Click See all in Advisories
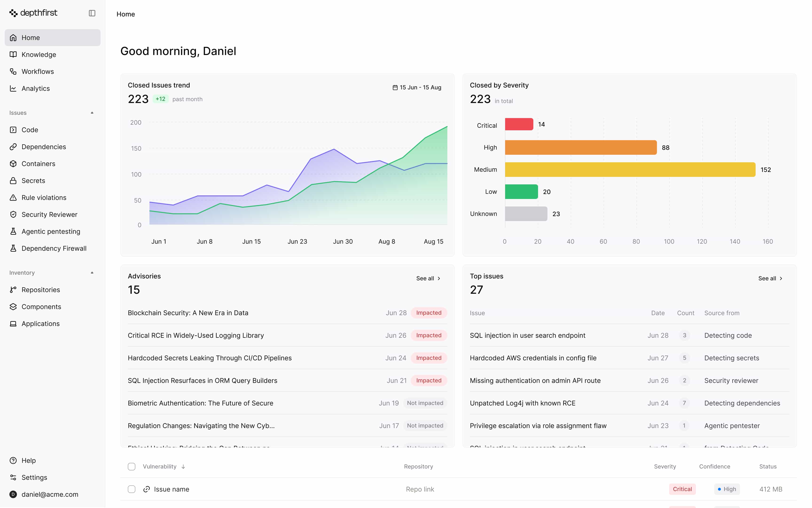812x508 pixels. pyautogui.click(x=428, y=278)
